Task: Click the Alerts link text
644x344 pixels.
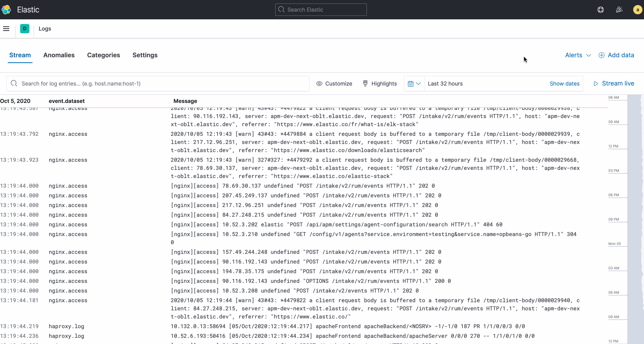Action: click(574, 55)
